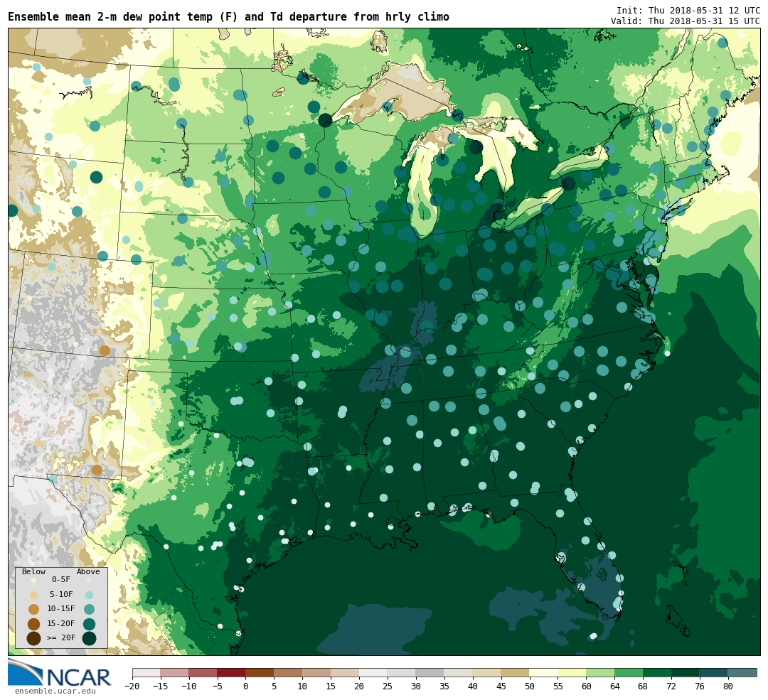Screen dimensions: 768x700
Task: Click the teal above-normal 10-15F legend circle
Action: 89,610
